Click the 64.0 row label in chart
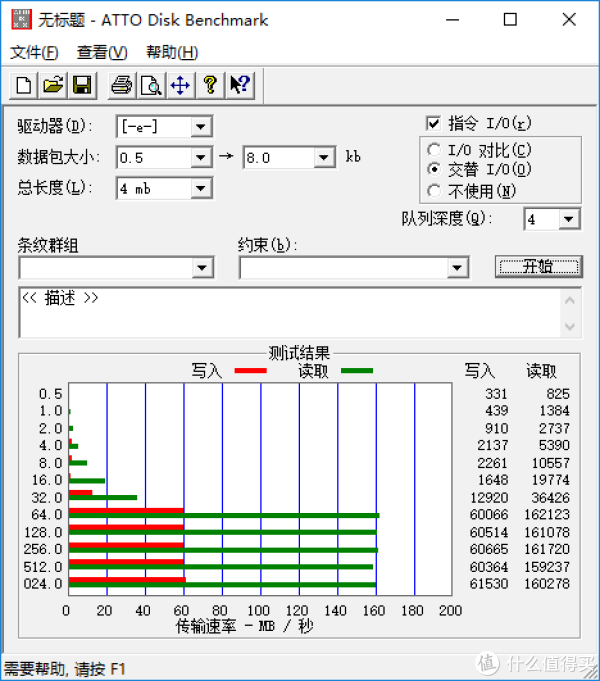 pos(47,515)
